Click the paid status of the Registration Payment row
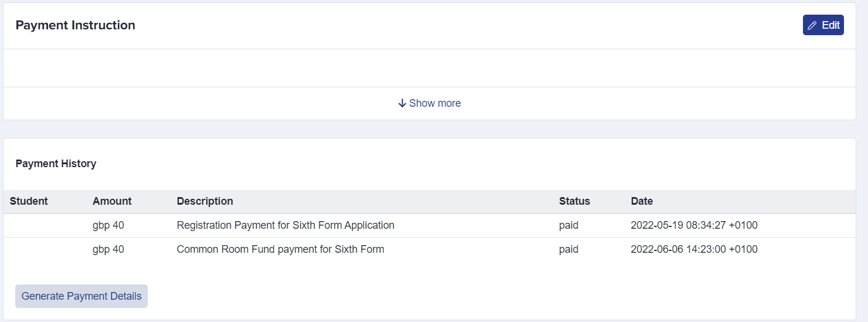The image size is (868, 322). (569, 225)
